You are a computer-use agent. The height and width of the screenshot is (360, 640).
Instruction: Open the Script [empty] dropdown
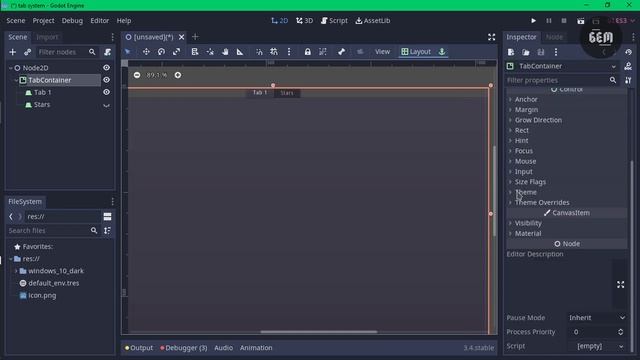597,346
